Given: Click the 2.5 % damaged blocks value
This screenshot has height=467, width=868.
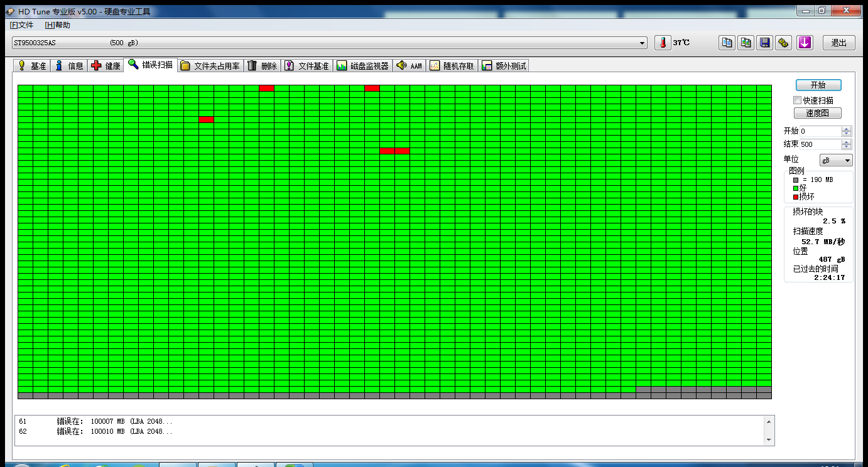Looking at the screenshot, I should pos(834,221).
